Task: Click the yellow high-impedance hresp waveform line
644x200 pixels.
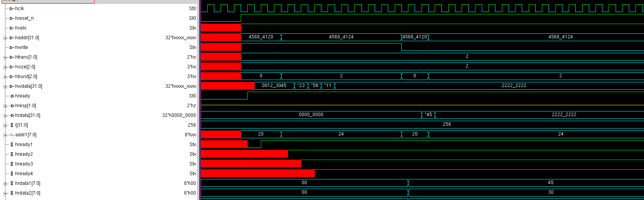Action: coord(422,105)
